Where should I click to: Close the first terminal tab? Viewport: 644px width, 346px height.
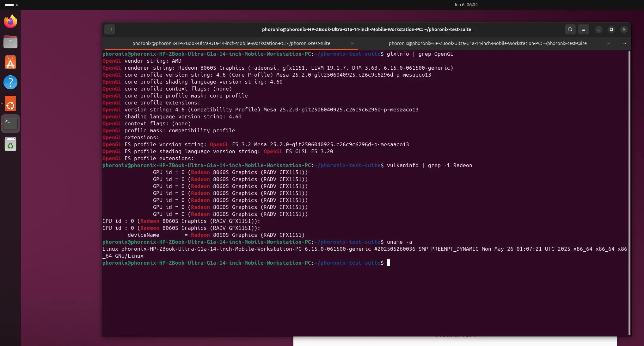pos(352,43)
